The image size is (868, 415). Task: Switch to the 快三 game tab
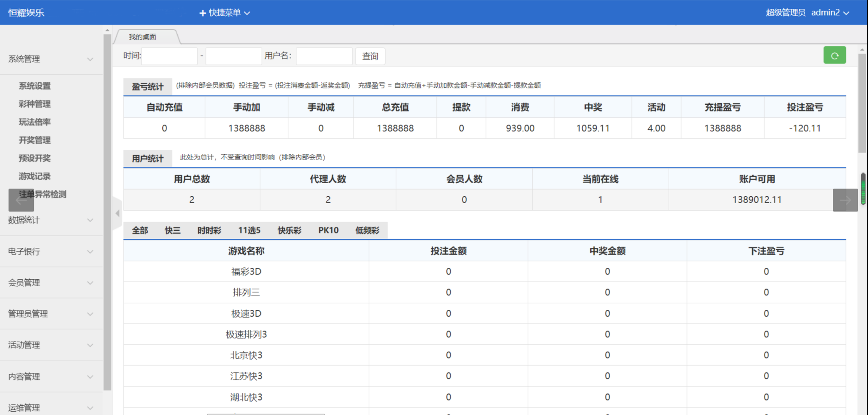click(x=172, y=230)
